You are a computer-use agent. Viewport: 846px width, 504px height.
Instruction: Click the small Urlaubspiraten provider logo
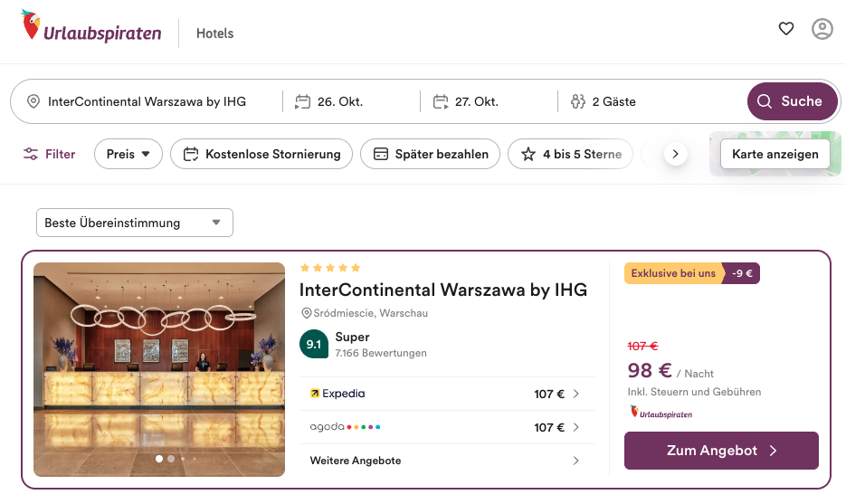click(661, 413)
